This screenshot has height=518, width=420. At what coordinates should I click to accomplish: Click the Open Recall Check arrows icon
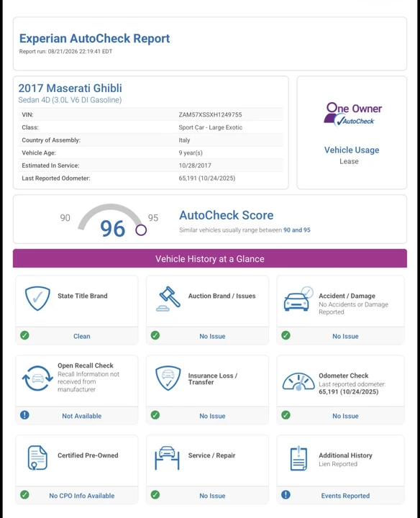[x=37, y=378]
